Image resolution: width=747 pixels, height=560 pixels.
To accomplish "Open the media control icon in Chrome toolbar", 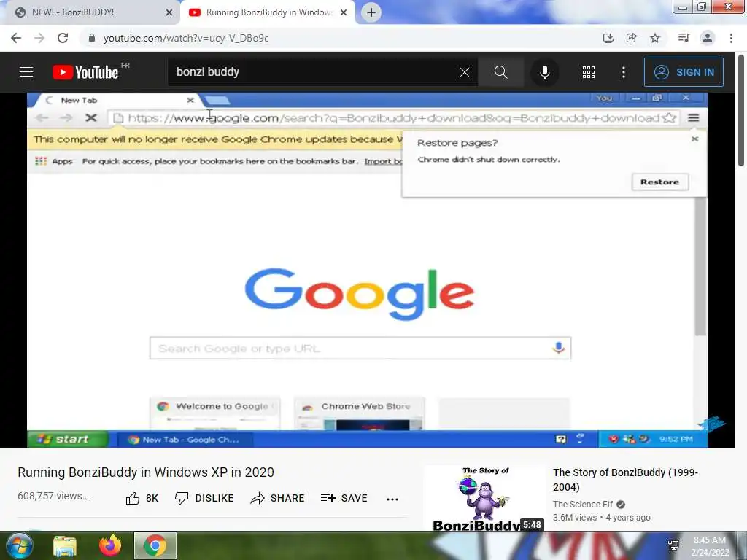I will point(684,38).
